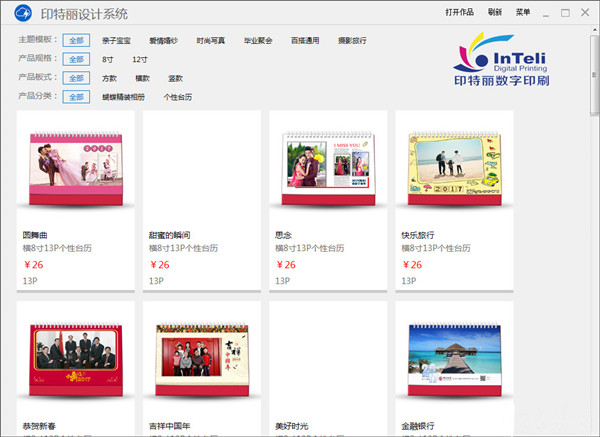Filter theme by 摄影旅行
This screenshot has width=600, height=437.
[352, 41]
